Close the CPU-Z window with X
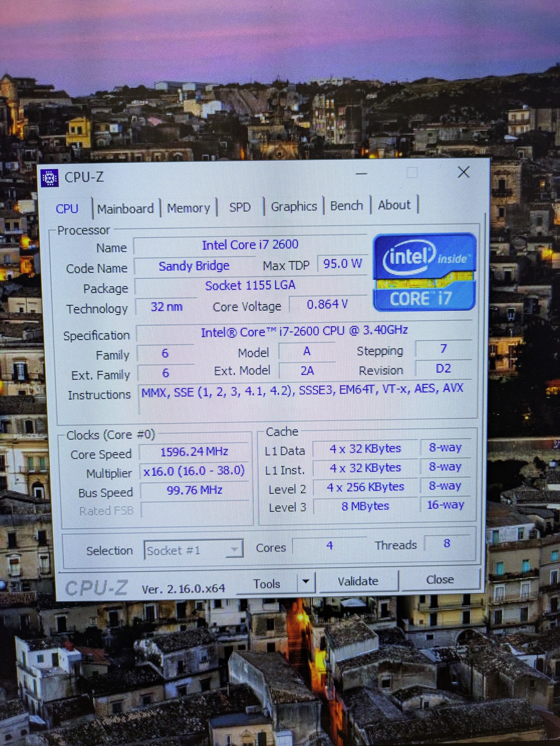 [x=464, y=172]
